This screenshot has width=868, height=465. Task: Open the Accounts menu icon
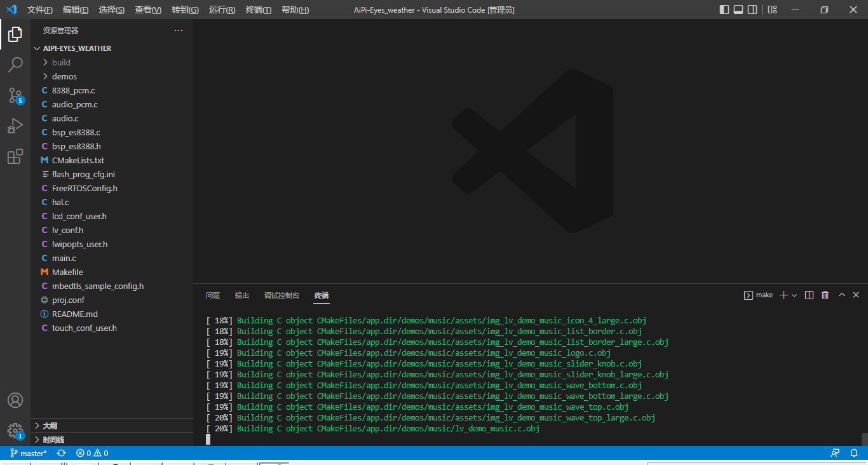click(15, 400)
